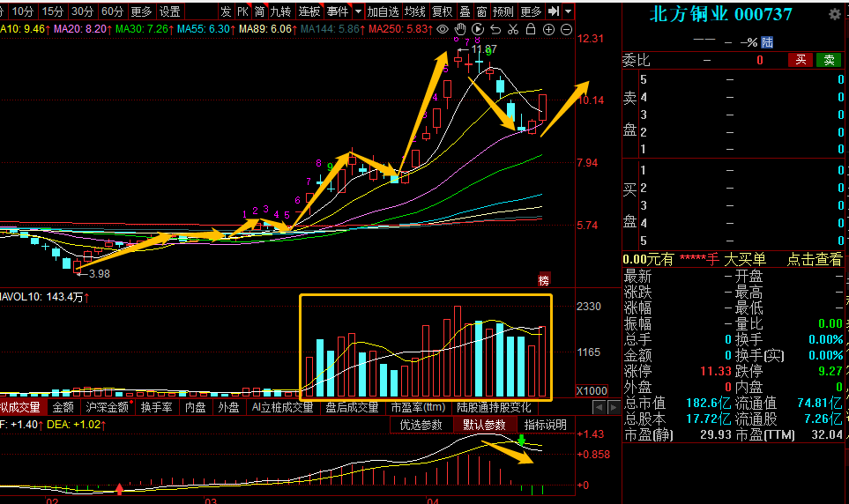849x504 pixels.
Task: Select the scissors cut tool
Action: 513,29
